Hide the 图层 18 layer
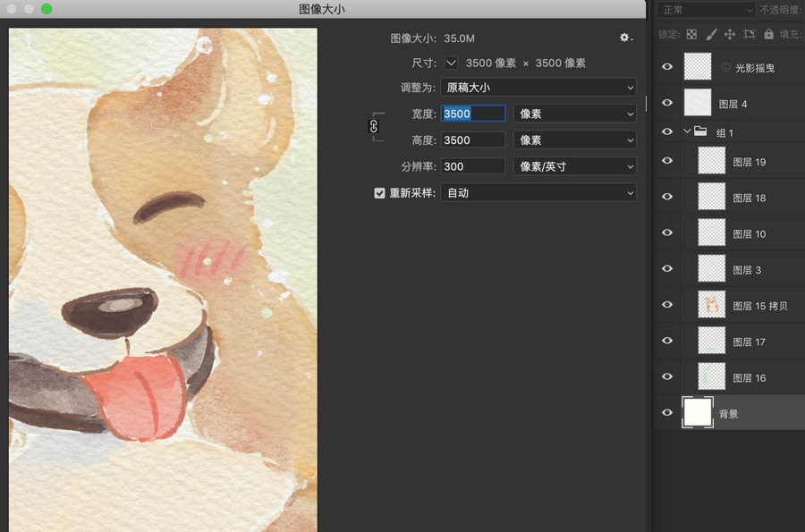Viewport: 805px width, 532px height. point(667,197)
